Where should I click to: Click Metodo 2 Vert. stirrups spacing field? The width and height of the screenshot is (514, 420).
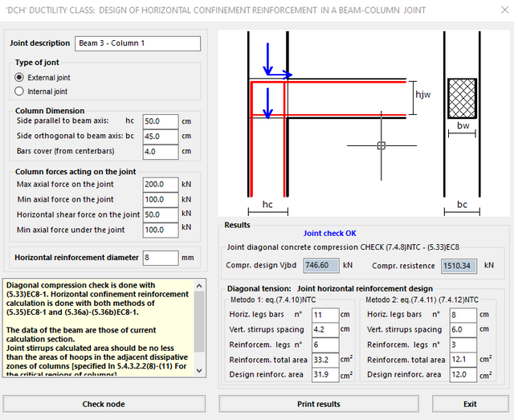pyautogui.click(x=463, y=329)
